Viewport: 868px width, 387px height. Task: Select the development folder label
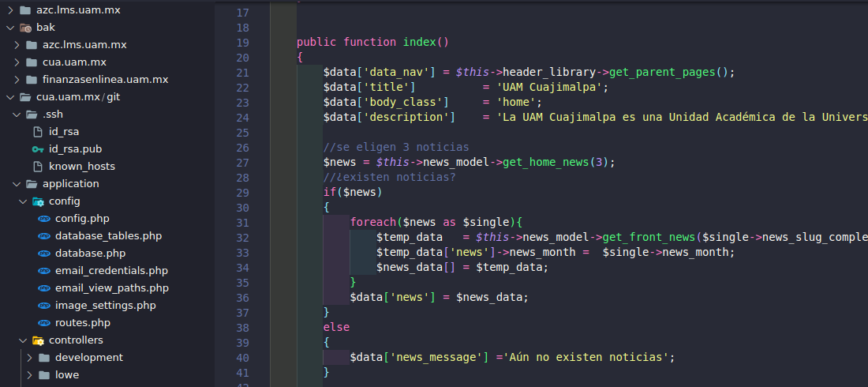pos(89,358)
